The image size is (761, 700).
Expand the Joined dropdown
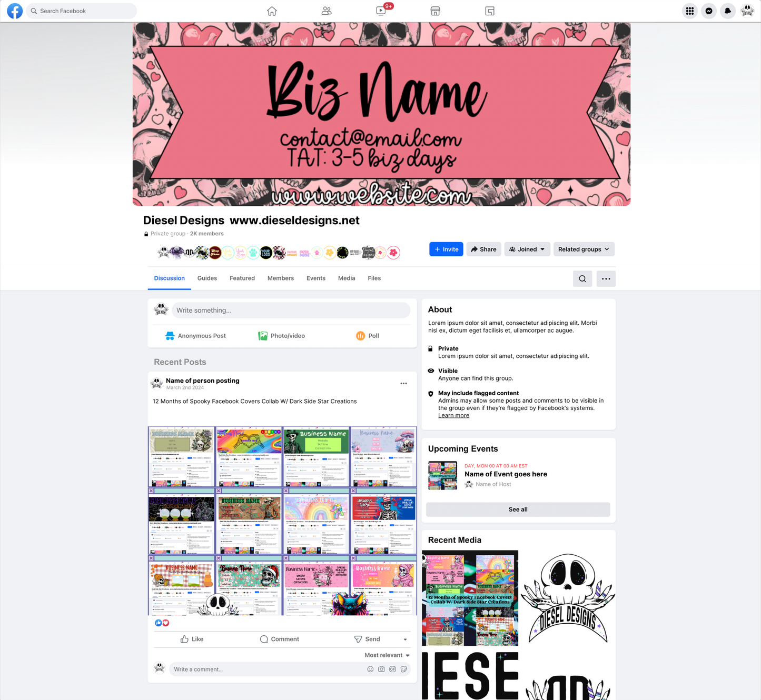527,249
